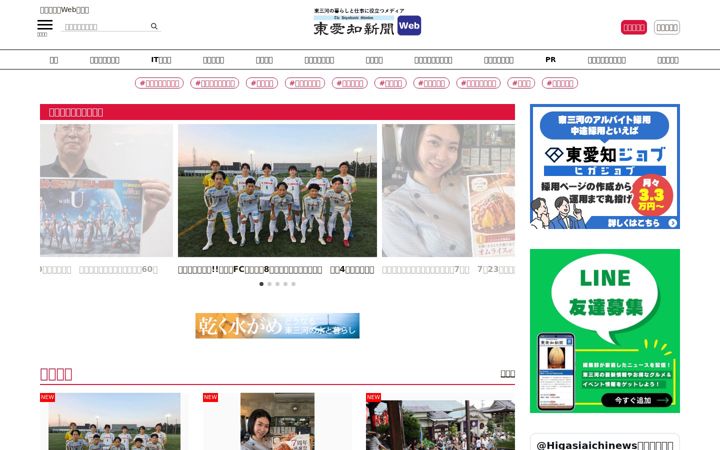The width and height of the screenshot is (720, 450).
Task: Click the 今すぐ追加 button in LINE ad
Action: pyautogui.click(x=636, y=400)
